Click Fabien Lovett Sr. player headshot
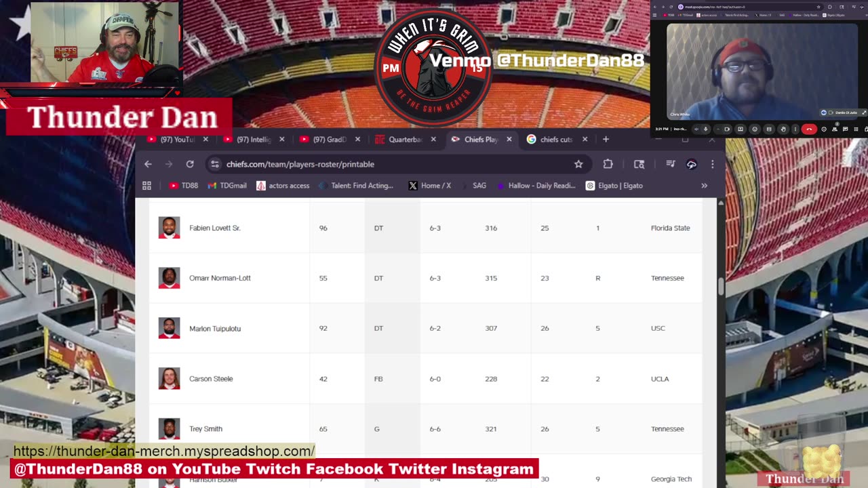Viewport: 868px width, 488px height. point(169,228)
